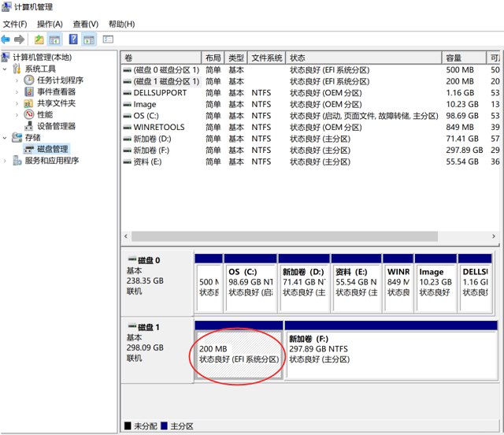This screenshot has width=504, height=435.
Task: Select the DELLS partition block on 磁盘 0
Action: [475, 283]
